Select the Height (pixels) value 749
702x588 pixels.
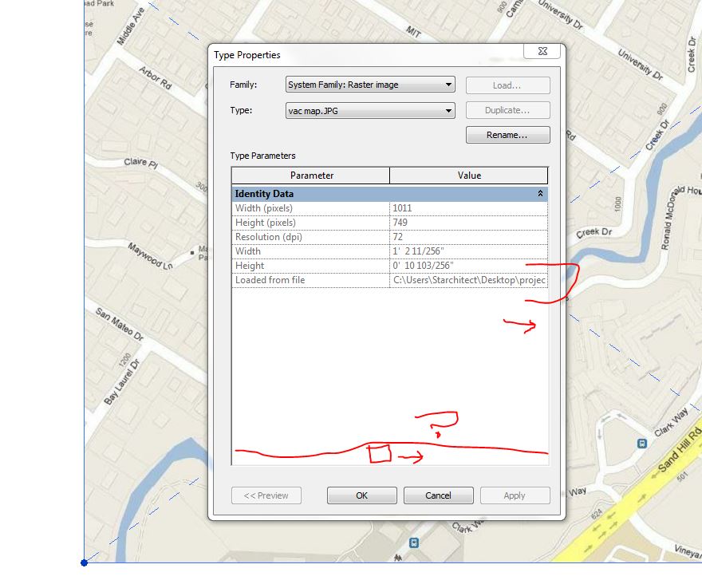pos(469,223)
